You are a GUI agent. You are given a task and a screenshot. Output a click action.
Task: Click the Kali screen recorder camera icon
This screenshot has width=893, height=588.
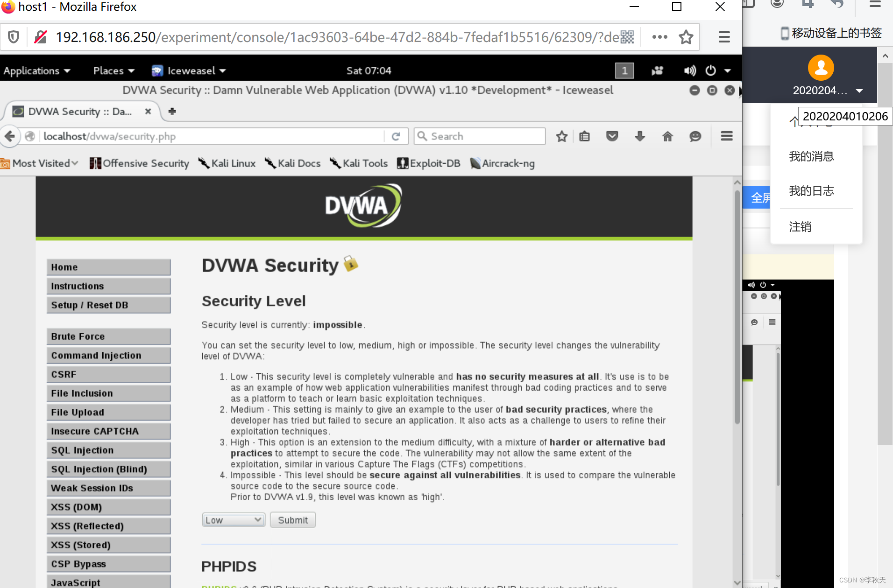pyautogui.click(x=658, y=70)
